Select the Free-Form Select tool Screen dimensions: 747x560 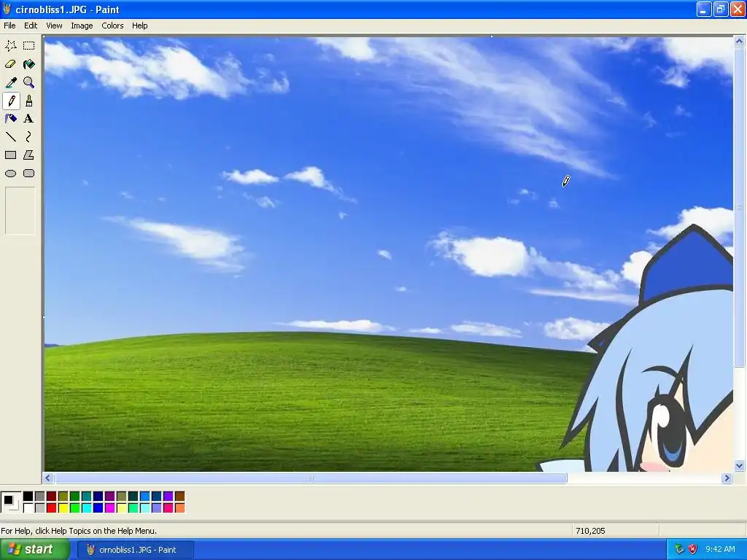tap(11, 46)
